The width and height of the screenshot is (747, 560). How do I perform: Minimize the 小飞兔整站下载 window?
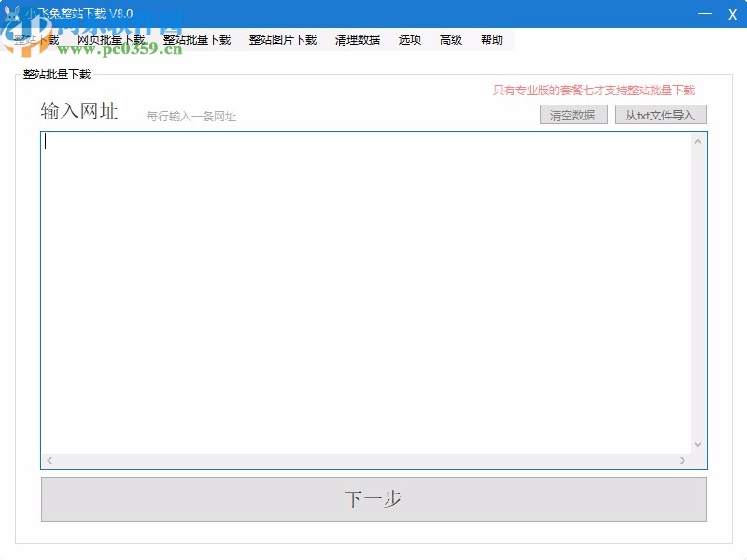[703, 14]
